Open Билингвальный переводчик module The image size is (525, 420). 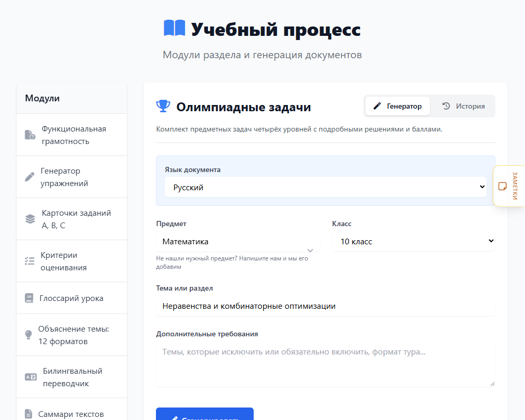[72, 377]
